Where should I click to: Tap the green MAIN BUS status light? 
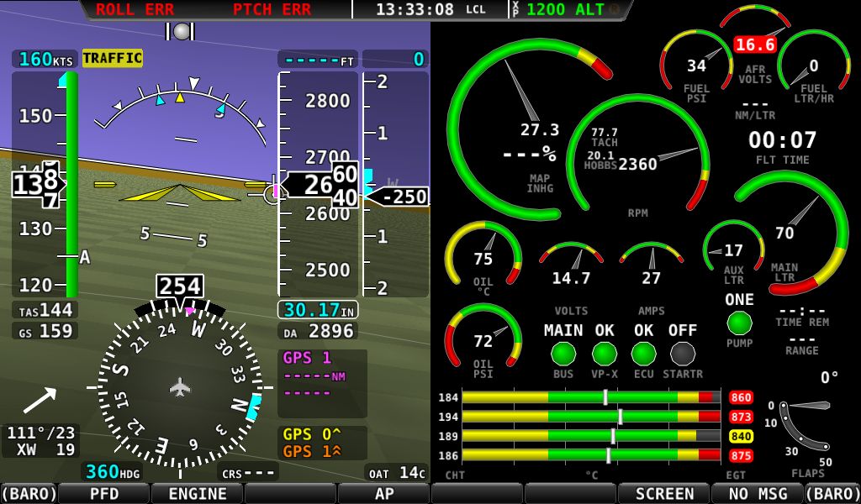pos(563,354)
